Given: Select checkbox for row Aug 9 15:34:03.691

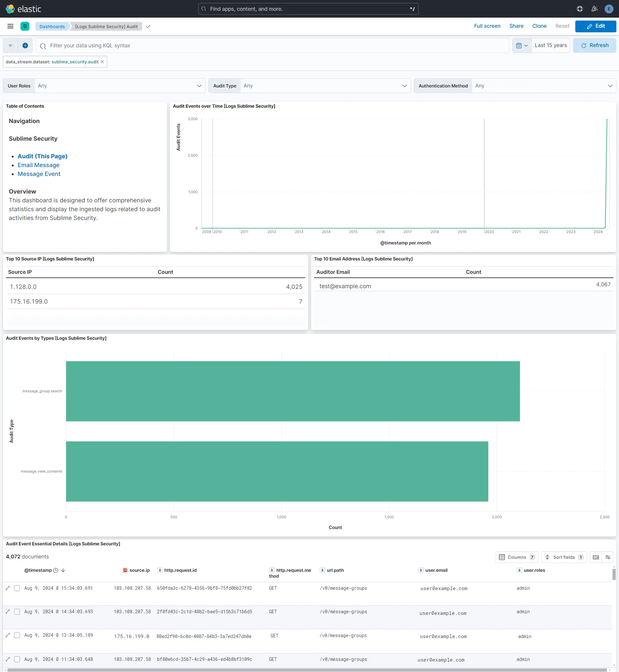Looking at the screenshot, I should pos(17,588).
